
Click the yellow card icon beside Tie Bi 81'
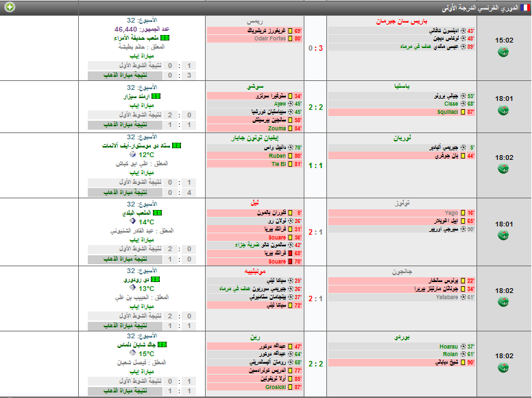[x=291, y=164]
